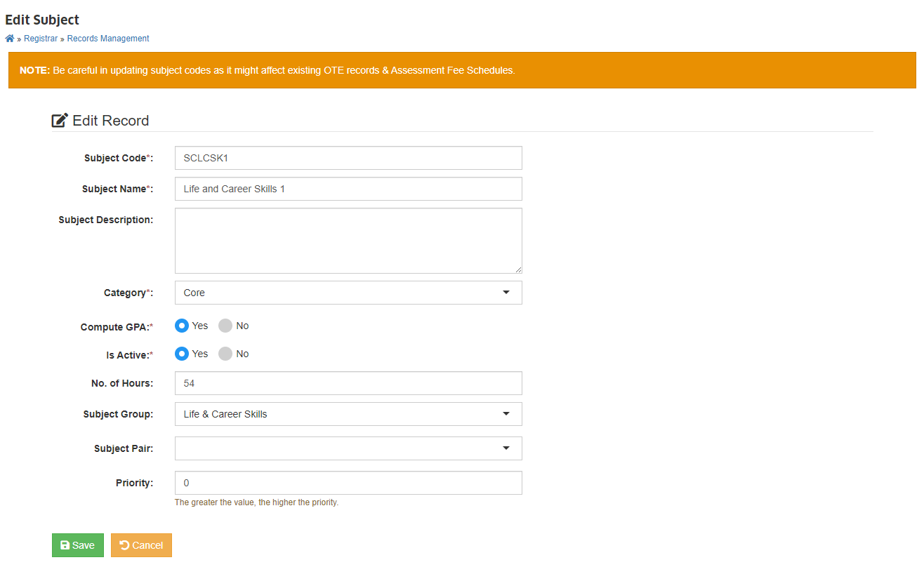The width and height of the screenshot is (924, 567).
Task: Open the Subject Group dropdown
Action: point(348,414)
